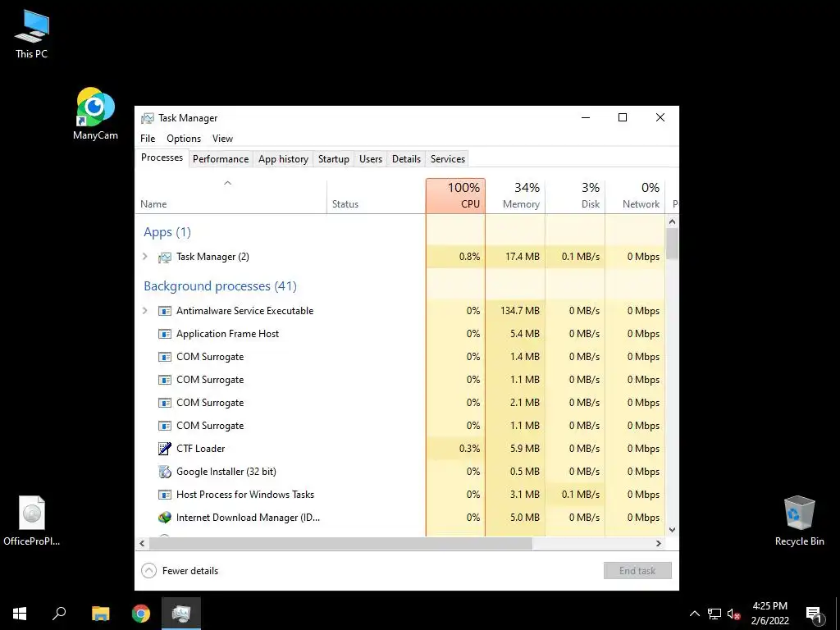Click the Apps (1) group header
This screenshot has width=840, height=630.
pyautogui.click(x=167, y=232)
